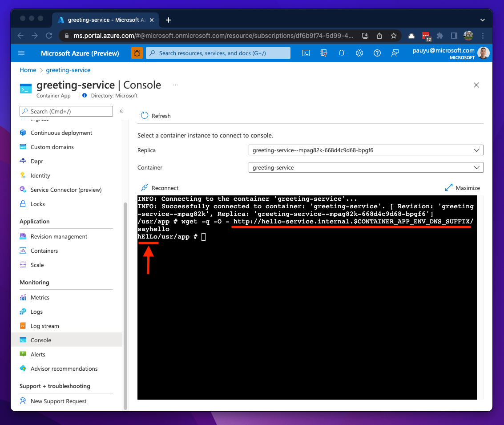504x425 pixels.
Task: Click the sidebar search field
Action: 67,111
